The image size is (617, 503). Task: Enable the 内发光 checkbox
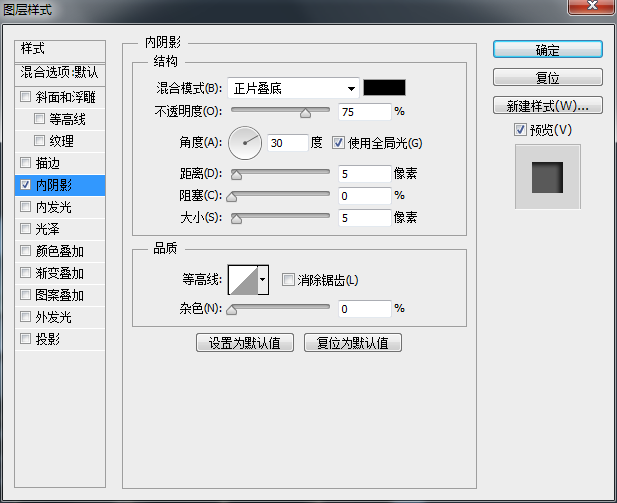pos(25,207)
